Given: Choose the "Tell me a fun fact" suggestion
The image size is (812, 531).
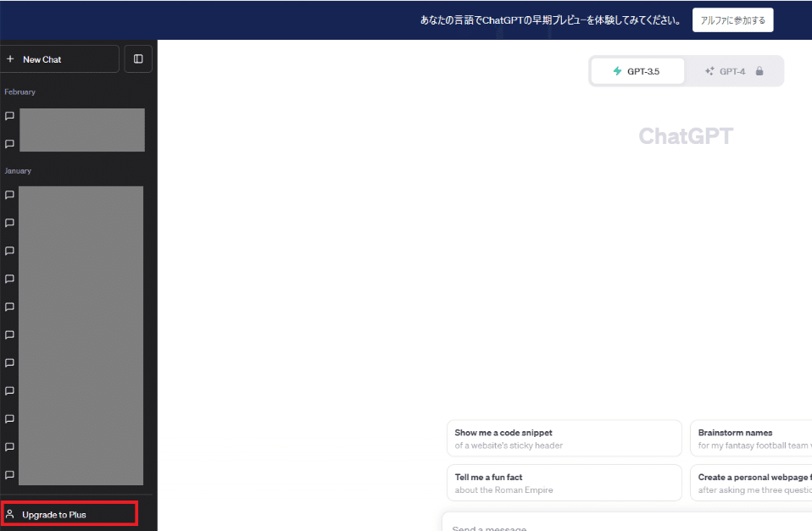Looking at the screenshot, I should coord(564,483).
